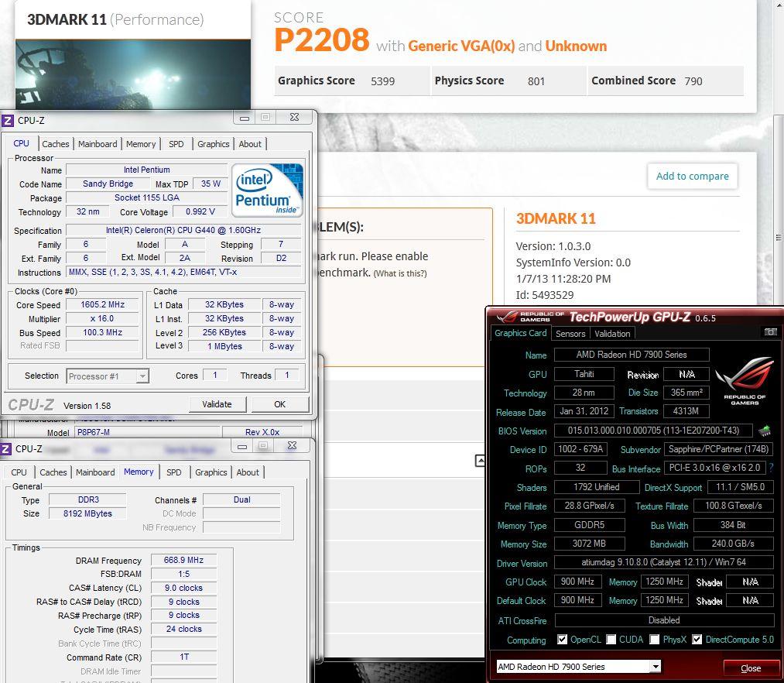Open the Graphics tab in the lower CPU-Z window
The image size is (784, 683).
[x=211, y=472]
